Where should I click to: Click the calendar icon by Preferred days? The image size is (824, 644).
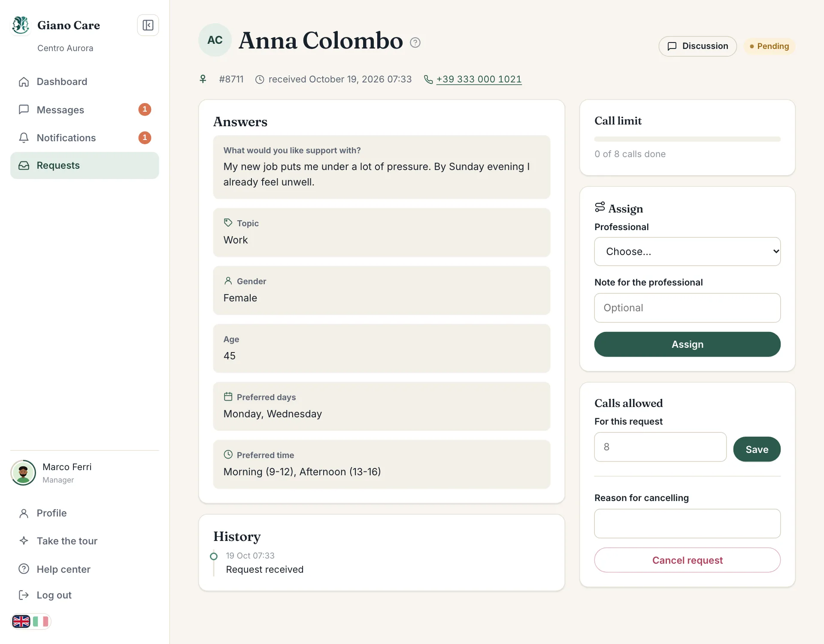[228, 397]
